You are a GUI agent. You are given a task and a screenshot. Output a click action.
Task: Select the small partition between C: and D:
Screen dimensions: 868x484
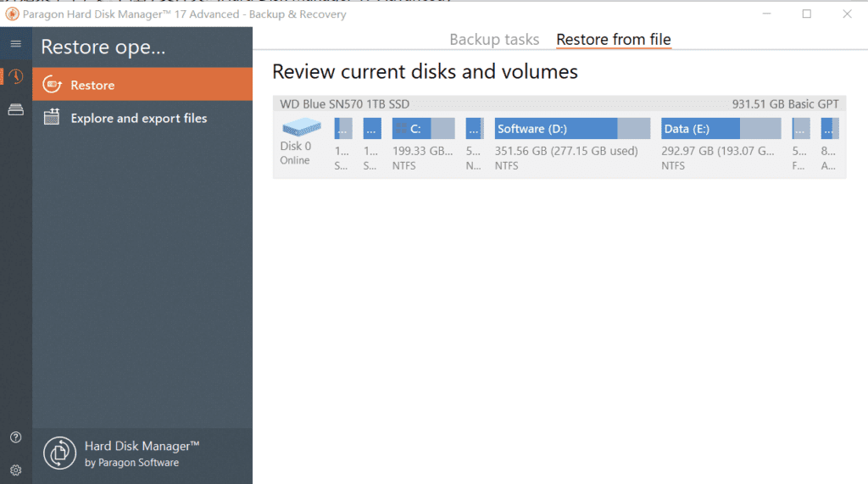pos(475,129)
